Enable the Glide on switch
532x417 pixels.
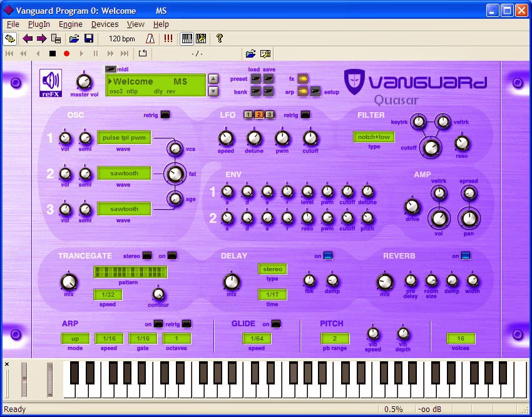point(276,324)
